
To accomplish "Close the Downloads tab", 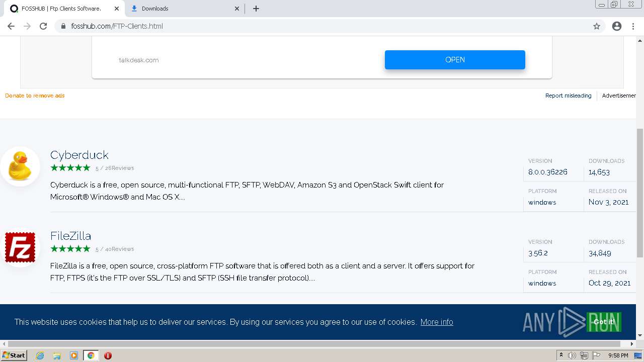I will click(x=237, y=9).
